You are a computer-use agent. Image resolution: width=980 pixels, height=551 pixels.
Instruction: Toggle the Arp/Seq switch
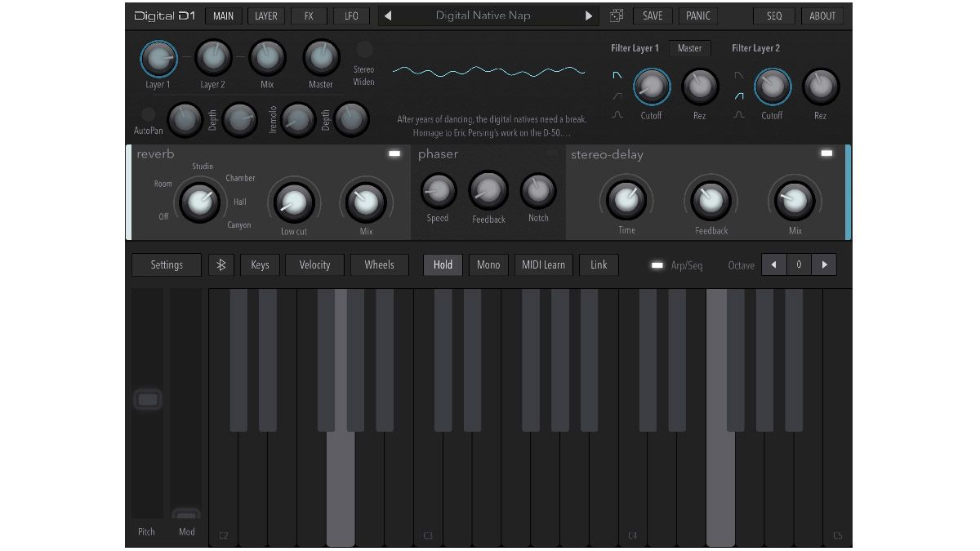pyautogui.click(x=657, y=265)
